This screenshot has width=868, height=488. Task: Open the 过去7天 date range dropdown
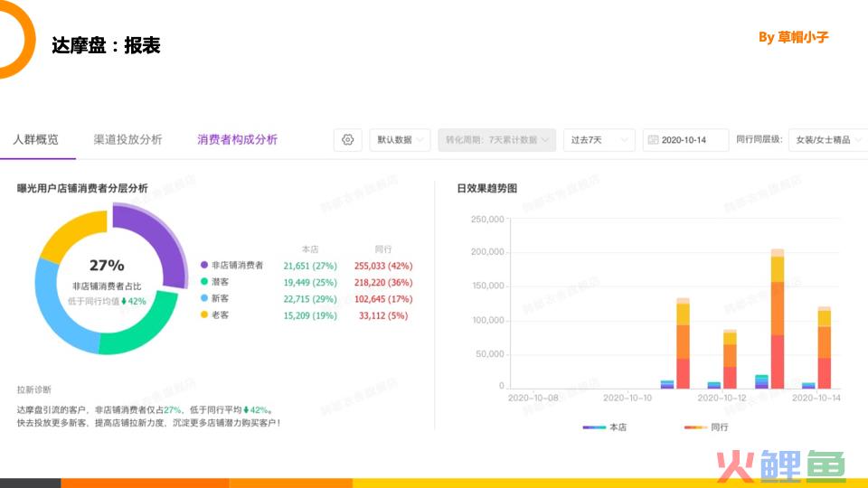tap(599, 140)
